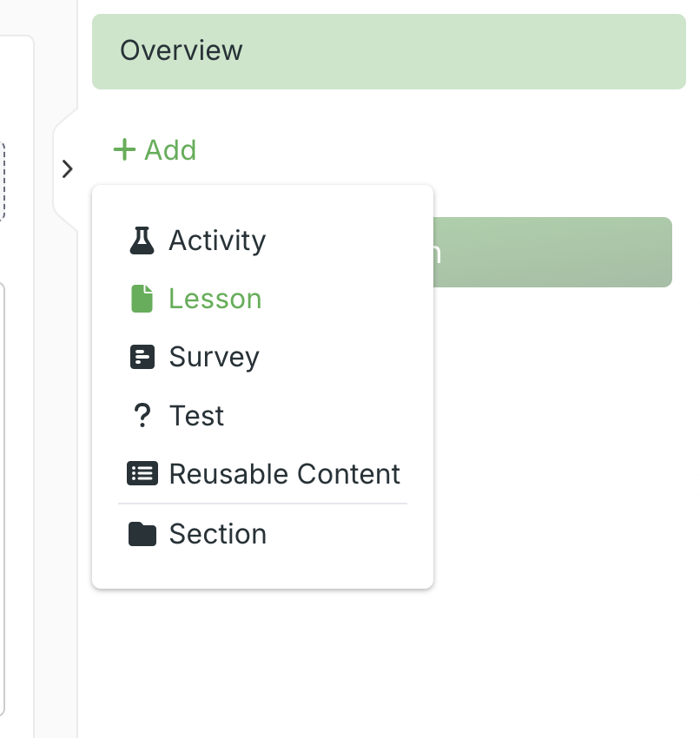This screenshot has height=738, width=700.
Task: Select the Test label in the Add menu
Action: click(196, 416)
